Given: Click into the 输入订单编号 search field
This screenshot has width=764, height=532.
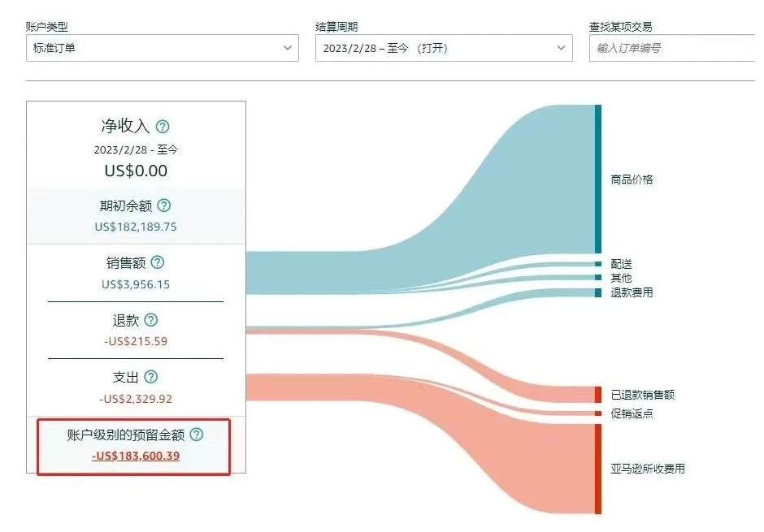Looking at the screenshot, I should [675, 48].
